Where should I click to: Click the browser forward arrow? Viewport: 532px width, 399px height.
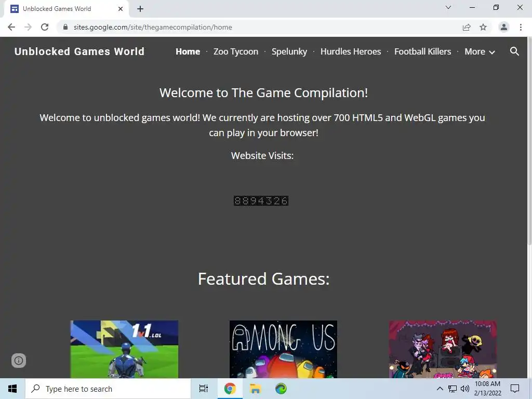[x=28, y=27]
